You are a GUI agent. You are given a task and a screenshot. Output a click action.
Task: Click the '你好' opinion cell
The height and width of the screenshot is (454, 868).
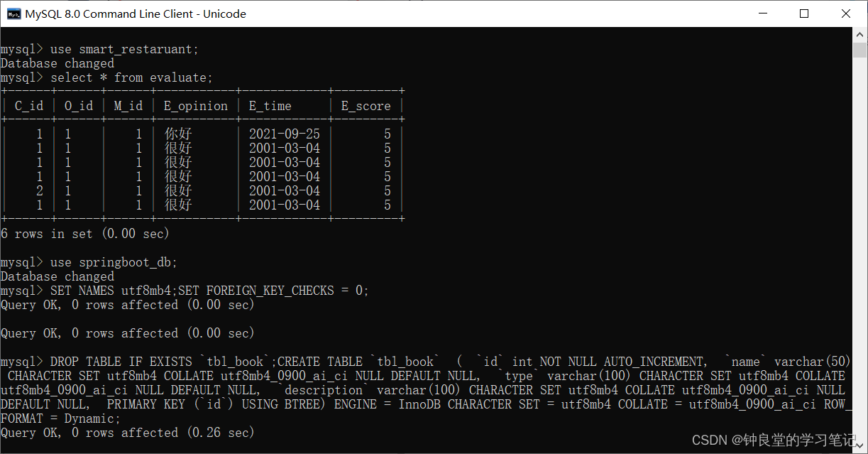(178, 134)
